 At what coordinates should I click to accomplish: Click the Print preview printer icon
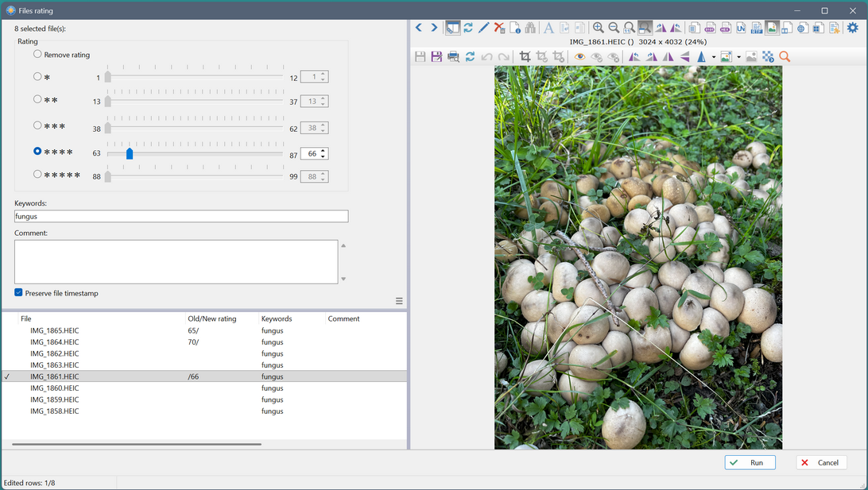click(453, 56)
